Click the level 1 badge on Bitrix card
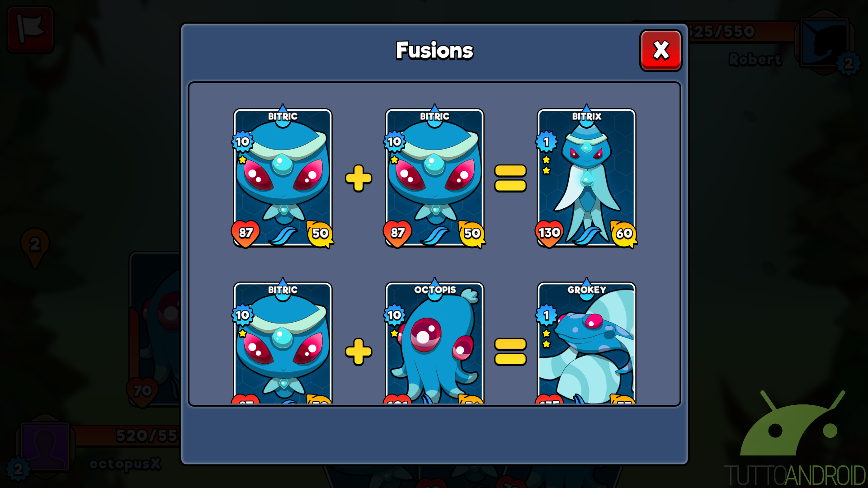The height and width of the screenshot is (488, 868). point(546,142)
